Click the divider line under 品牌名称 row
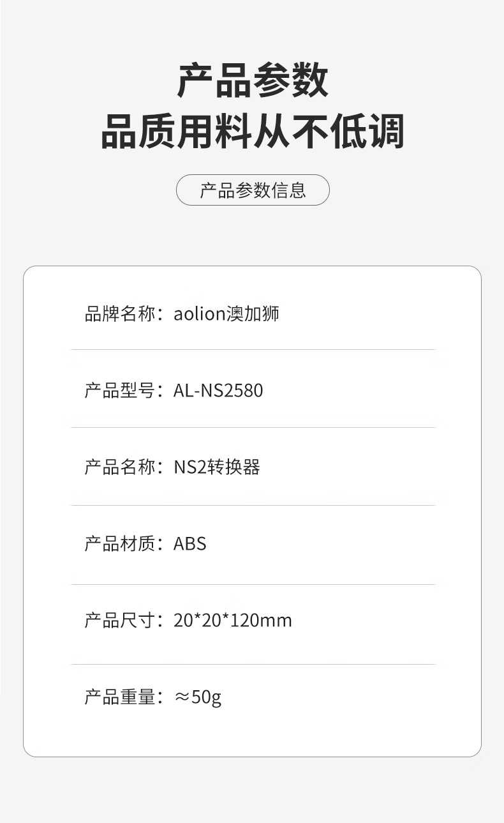Image resolution: width=504 pixels, height=823 pixels. pos(253,350)
